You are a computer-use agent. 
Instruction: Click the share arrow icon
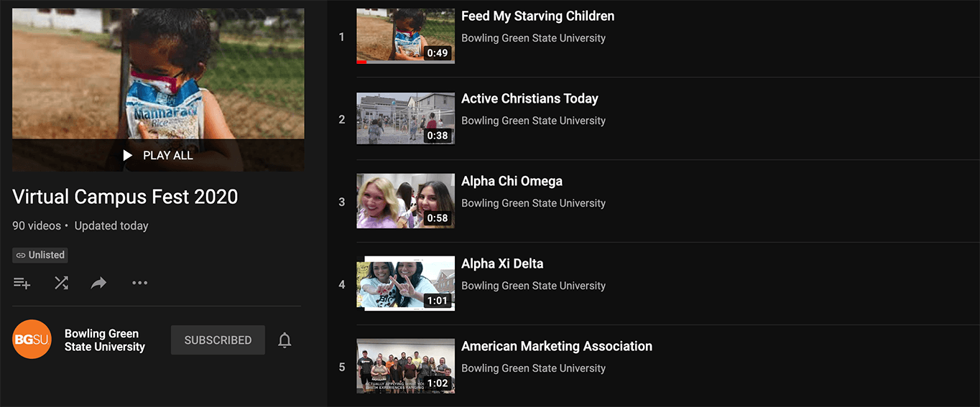[98, 283]
